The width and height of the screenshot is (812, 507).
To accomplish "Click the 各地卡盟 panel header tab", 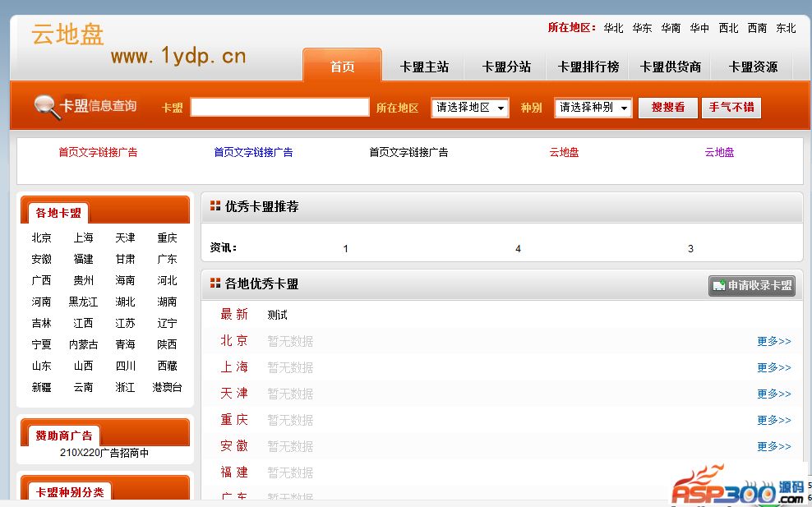I will point(58,213).
